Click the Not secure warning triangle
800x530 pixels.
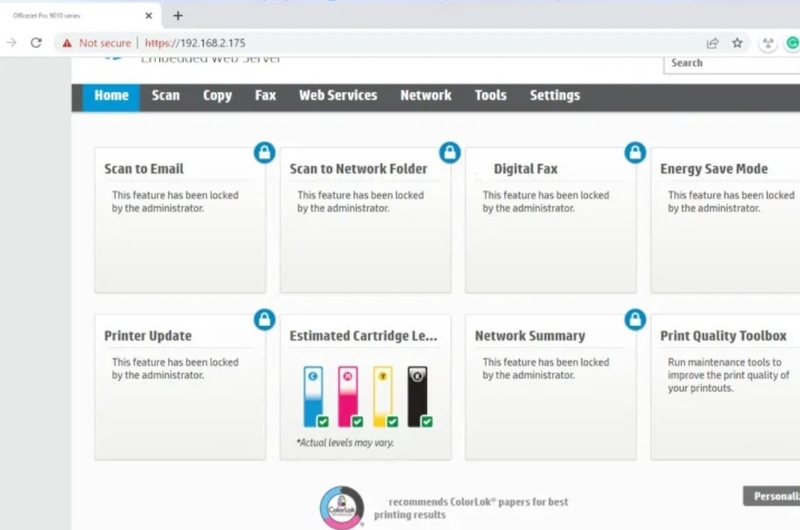point(67,43)
